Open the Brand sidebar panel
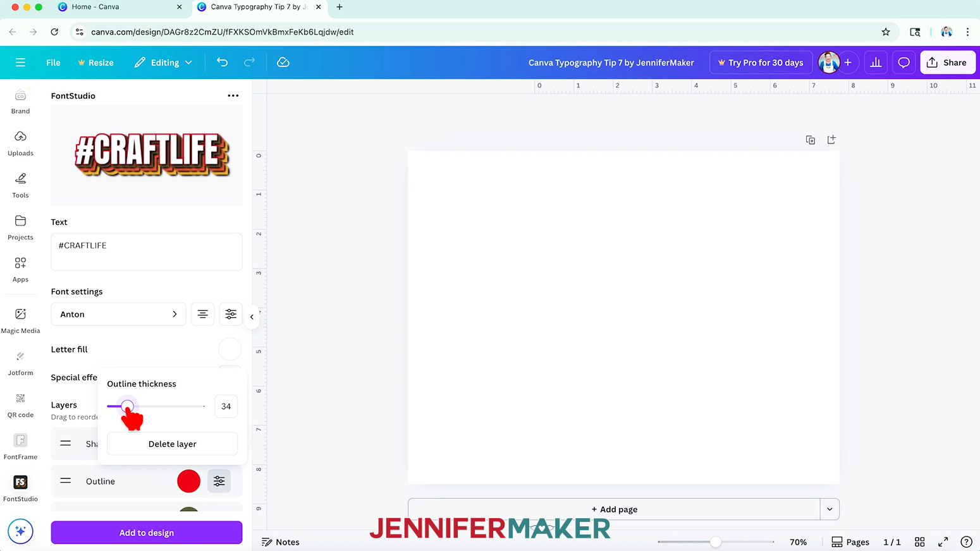This screenshot has height=551, width=980. pos(20,102)
